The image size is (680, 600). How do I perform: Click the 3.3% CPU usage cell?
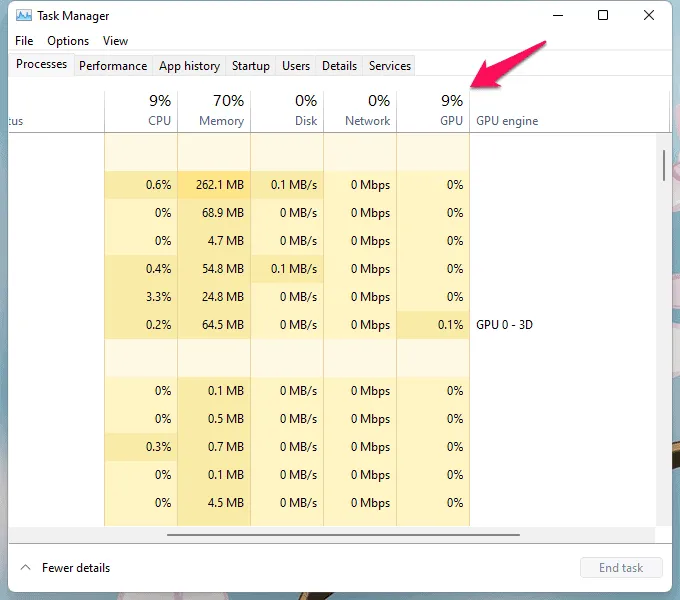141,297
